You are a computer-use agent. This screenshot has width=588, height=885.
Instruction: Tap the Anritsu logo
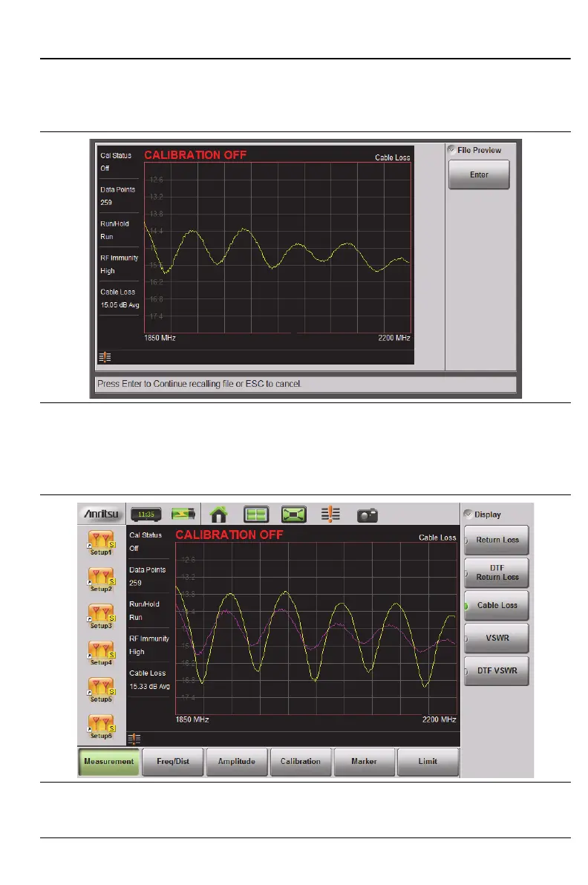[102, 514]
